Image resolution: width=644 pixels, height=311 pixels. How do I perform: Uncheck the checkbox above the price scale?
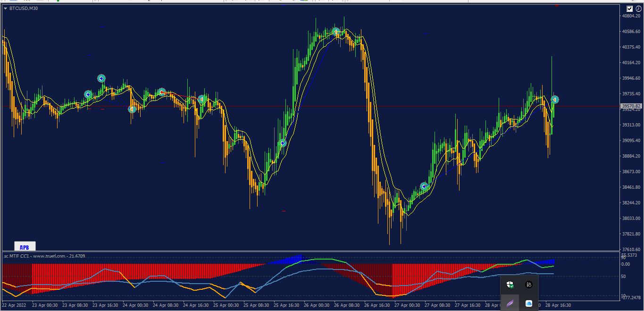pyautogui.click(x=630, y=8)
